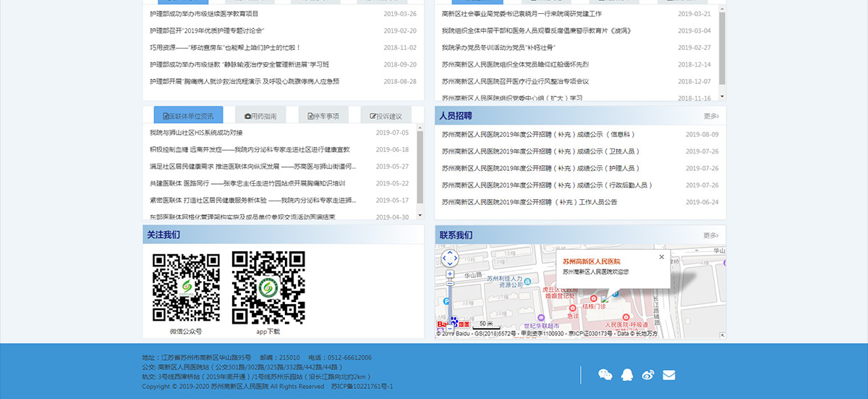Open 积极控制血糖 远离并发症 article
868x399 pixels.
point(250,150)
